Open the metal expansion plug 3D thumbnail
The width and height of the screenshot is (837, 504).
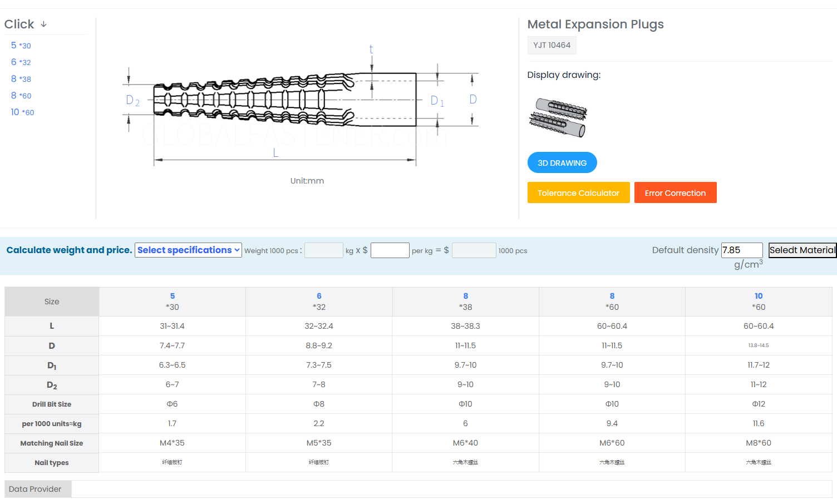[x=557, y=117]
